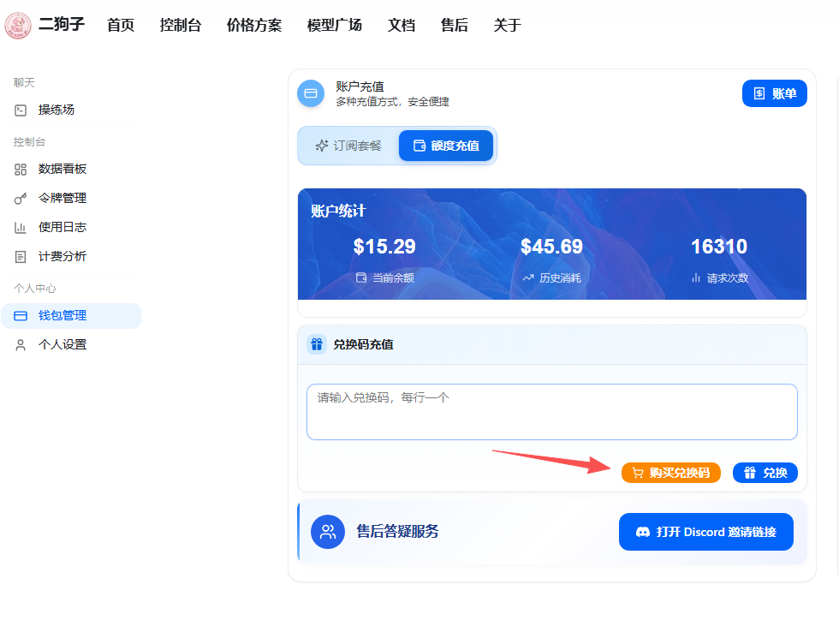
Task: Click the 钱包管理 wallet item
Action: 71,316
